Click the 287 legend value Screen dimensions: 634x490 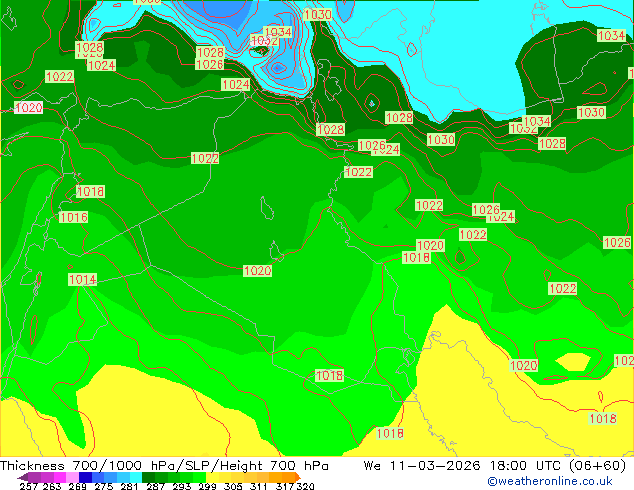(155, 486)
